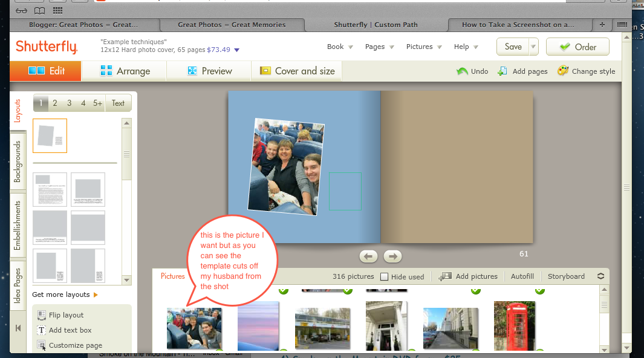This screenshot has width=644, height=358.
Task: Choose the small photo with text layout
Action: pyautogui.click(x=50, y=189)
